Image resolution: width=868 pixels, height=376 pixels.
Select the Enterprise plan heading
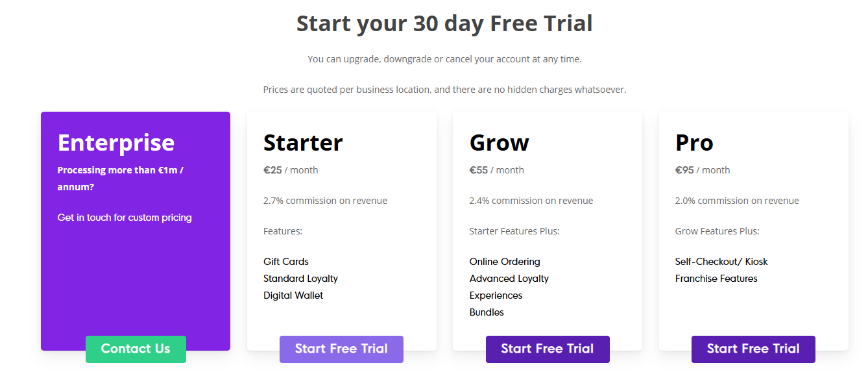click(x=116, y=143)
